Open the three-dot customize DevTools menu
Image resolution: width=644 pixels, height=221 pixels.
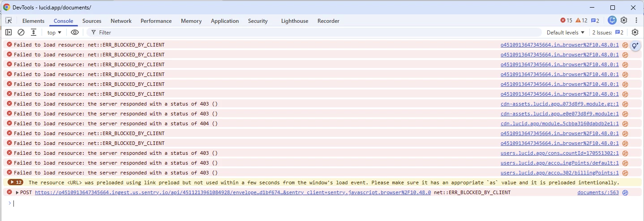(636, 20)
